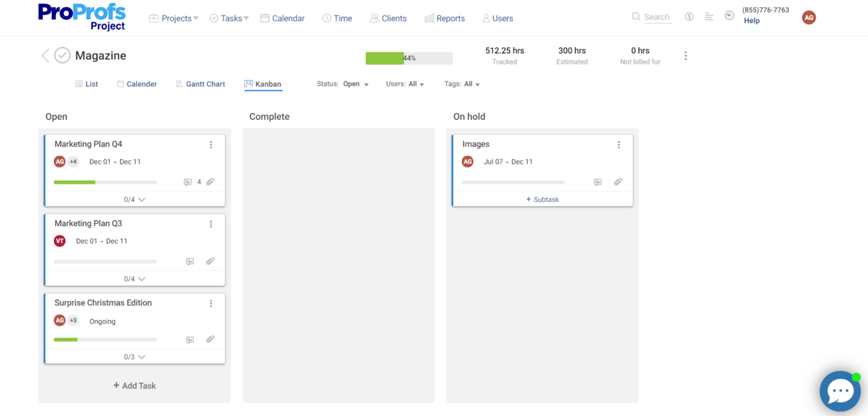Open the dollar billing icon in header

[689, 17]
